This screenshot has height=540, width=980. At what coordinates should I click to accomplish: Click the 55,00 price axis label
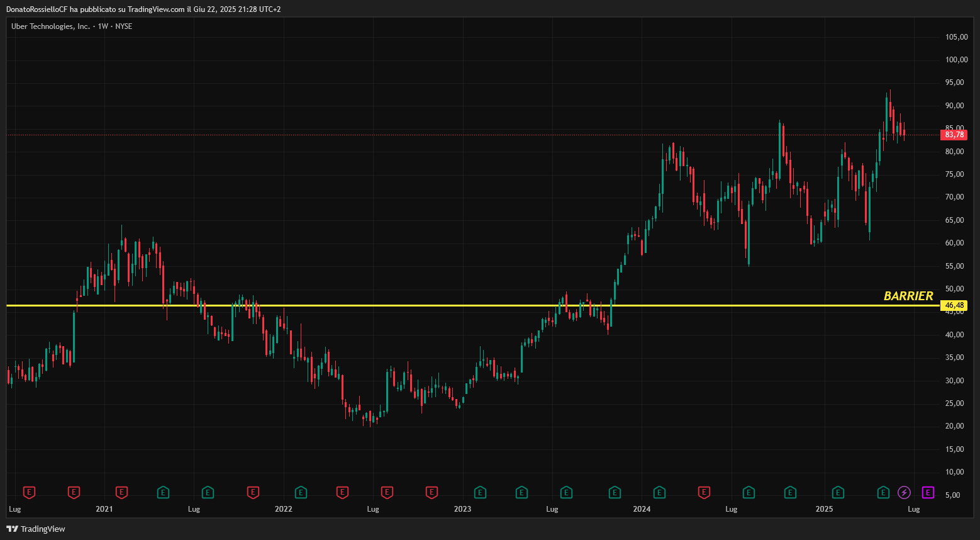click(x=955, y=266)
